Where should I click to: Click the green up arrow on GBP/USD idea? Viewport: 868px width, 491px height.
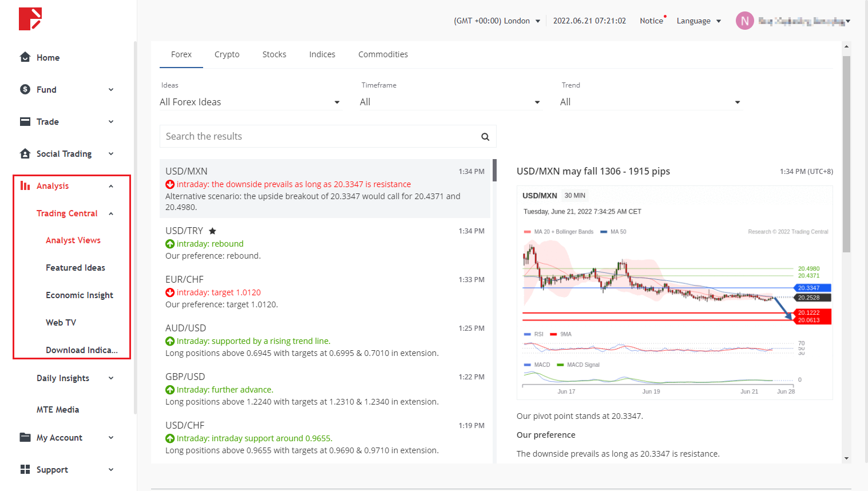(170, 390)
